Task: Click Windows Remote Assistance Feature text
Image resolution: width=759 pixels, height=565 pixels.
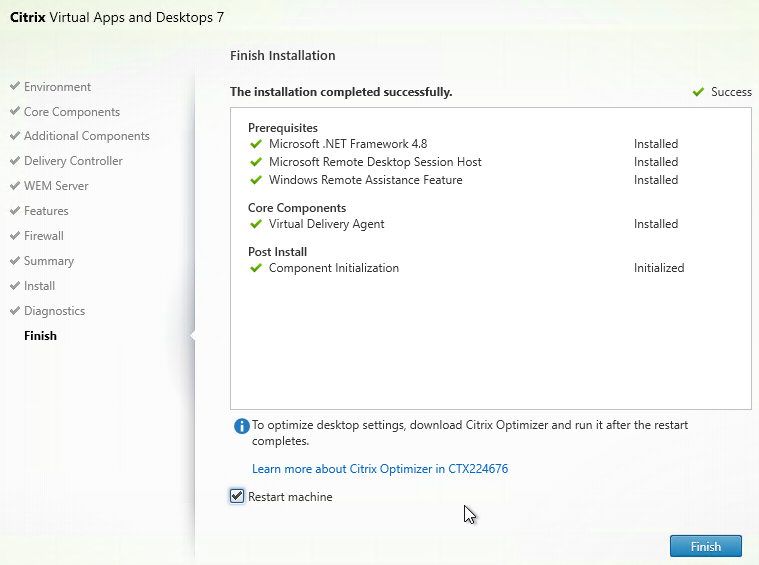Action: [365, 180]
